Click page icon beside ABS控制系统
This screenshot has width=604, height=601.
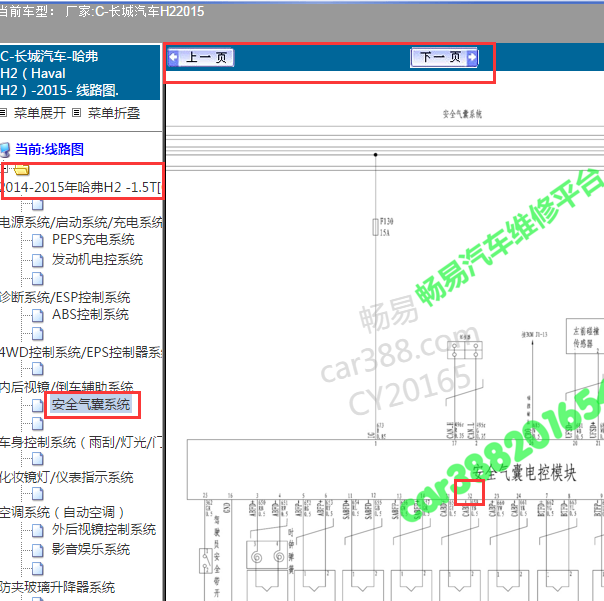point(37,316)
